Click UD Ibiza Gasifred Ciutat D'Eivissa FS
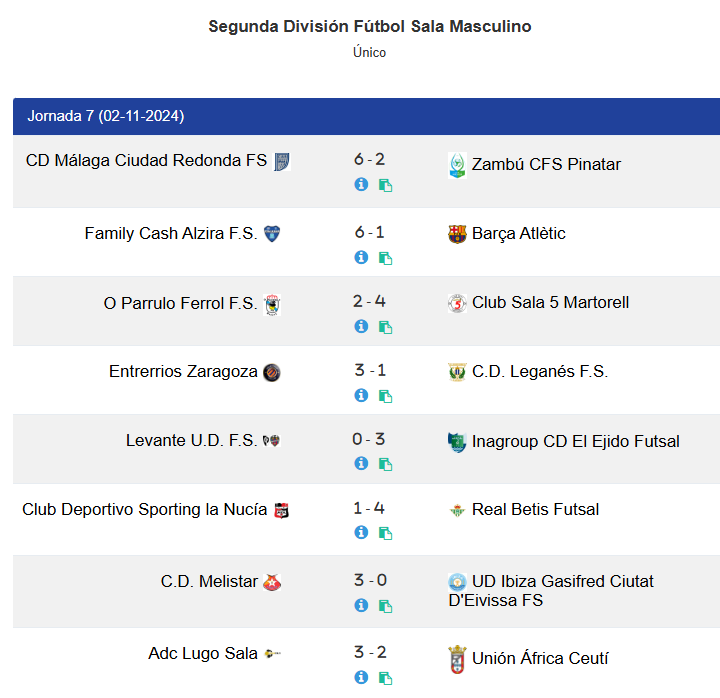 tap(551, 591)
